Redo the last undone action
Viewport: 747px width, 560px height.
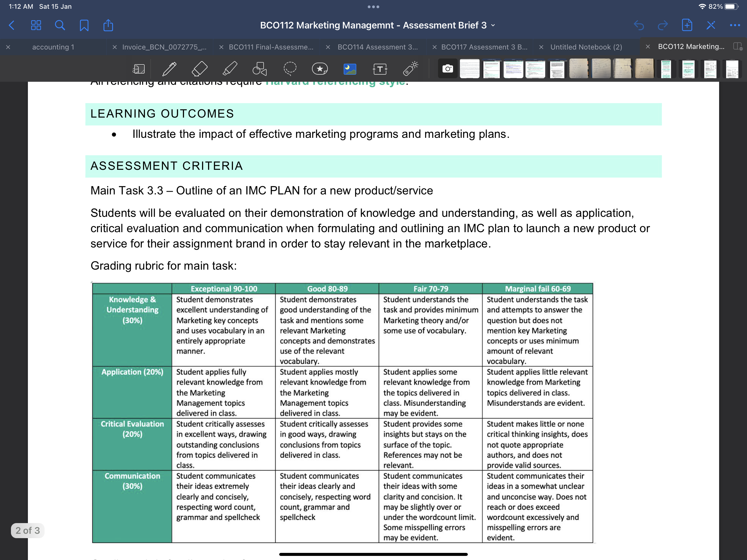tap(663, 25)
